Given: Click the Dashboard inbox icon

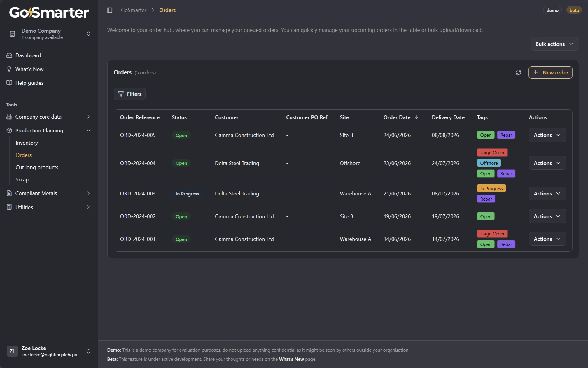Looking at the screenshot, I should [9, 55].
